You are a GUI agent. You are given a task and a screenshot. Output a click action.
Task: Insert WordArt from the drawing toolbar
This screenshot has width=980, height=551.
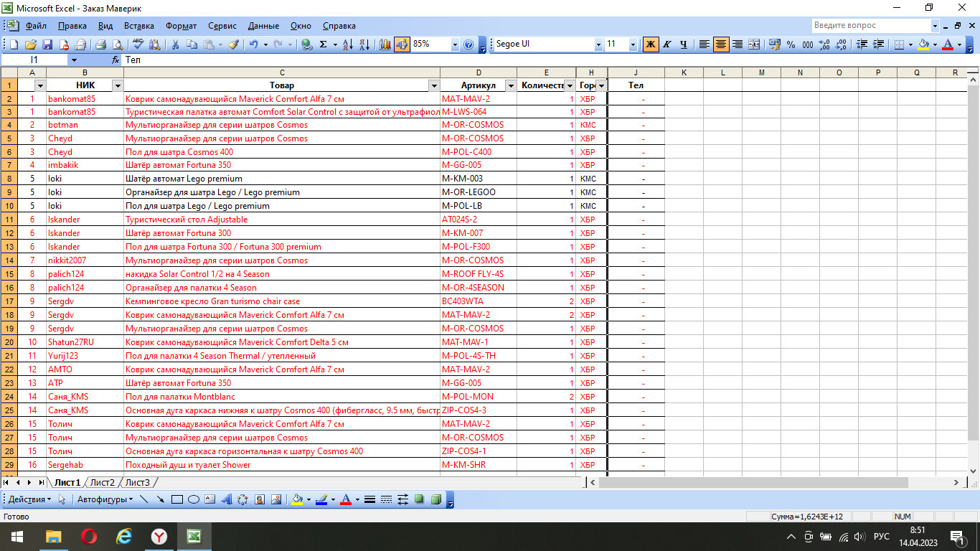pos(226,499)
